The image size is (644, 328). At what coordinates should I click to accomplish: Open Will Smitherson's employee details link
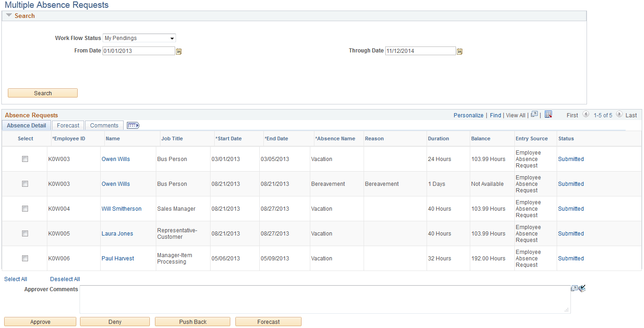(121, 208)
